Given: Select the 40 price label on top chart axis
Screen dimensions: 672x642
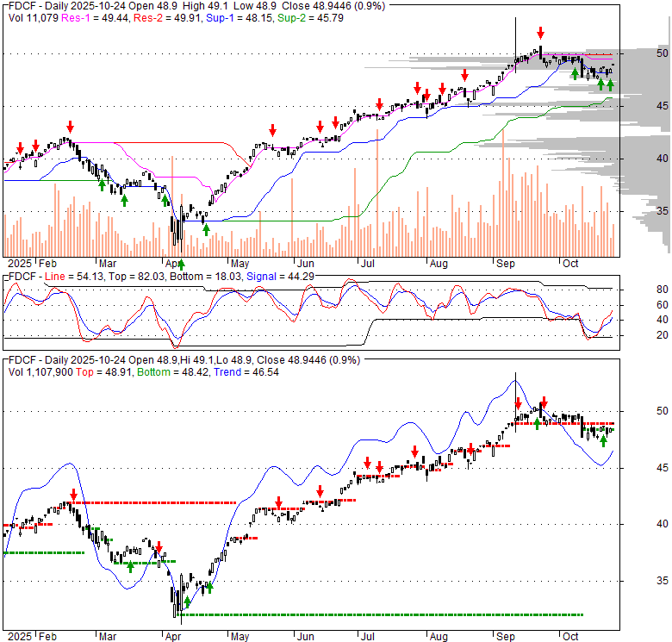Looking at the screenshot, I should tap(663, 159).
